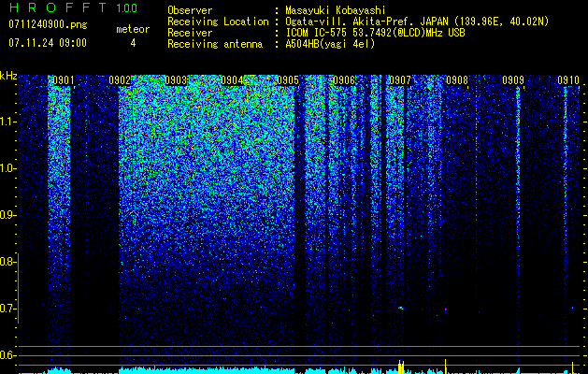This screenshot has width=588, height=374.
Task: Click the yellow double spike below 0907
Action: click(x=401, y=367)
